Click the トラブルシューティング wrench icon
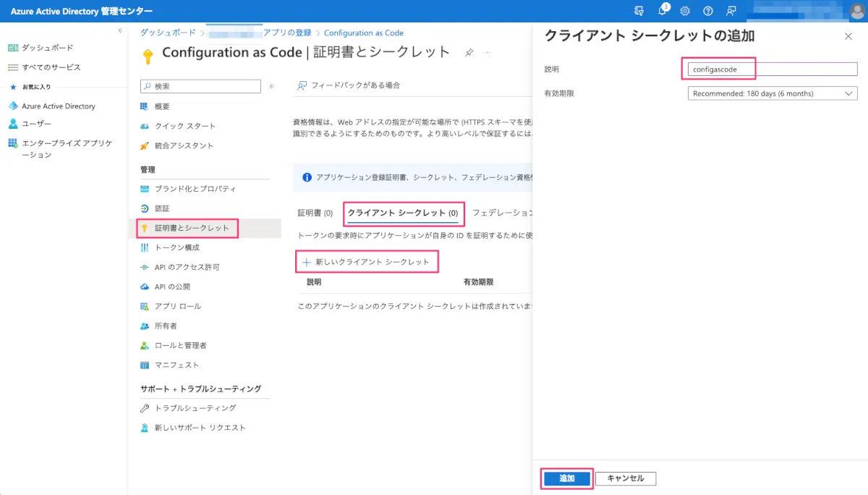 click(x=145, y=408)
